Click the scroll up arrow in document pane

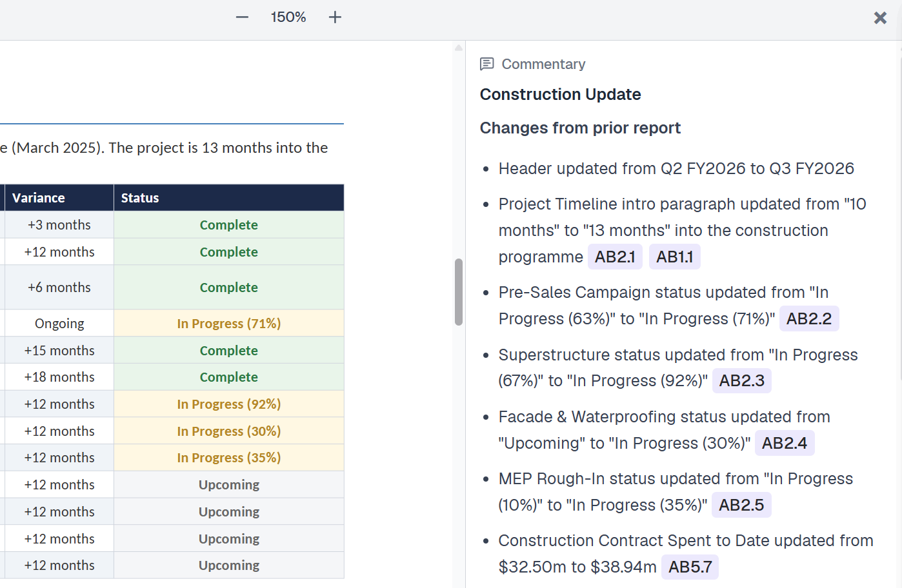pyautogui.click(x=459, y=48)
